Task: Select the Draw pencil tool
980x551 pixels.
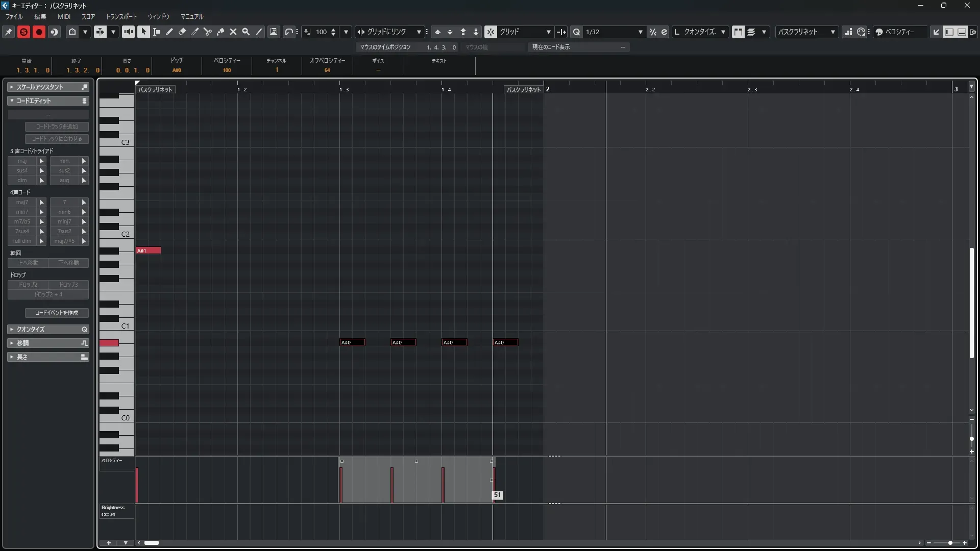Action: click(x=169, y=32)
